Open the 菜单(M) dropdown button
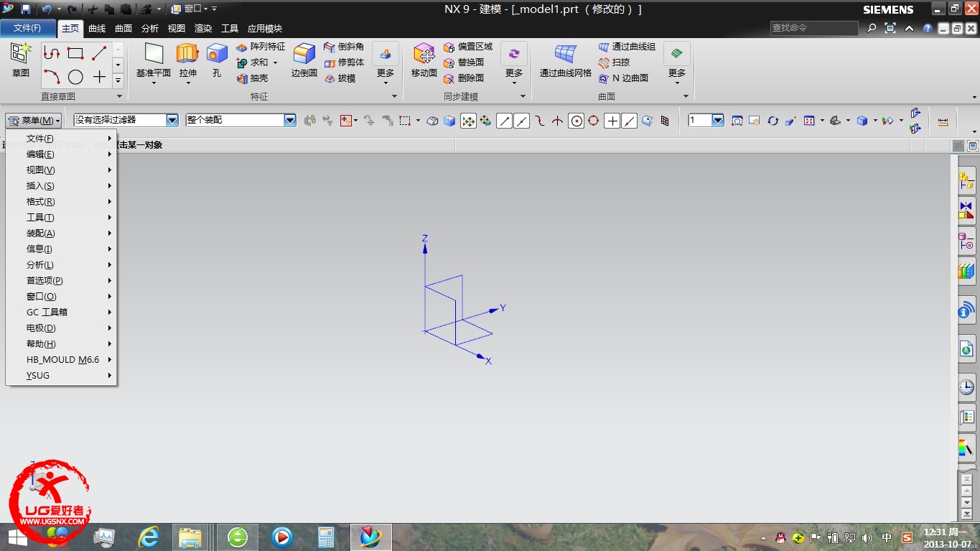The image size is (980, 551). [34, 121]
